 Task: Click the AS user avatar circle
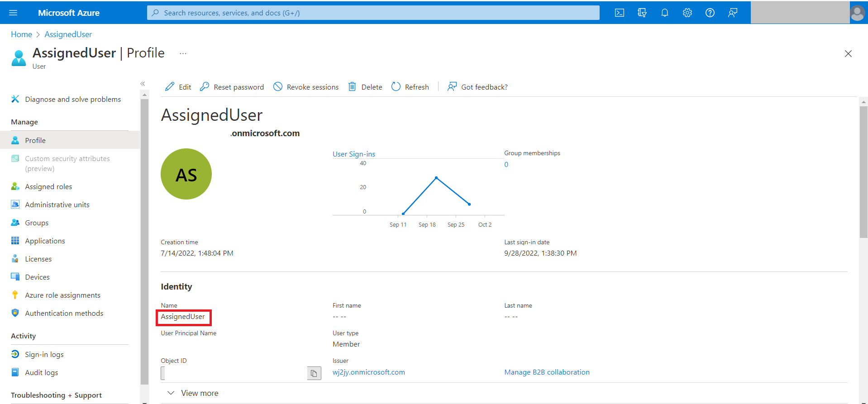[186, 174]
